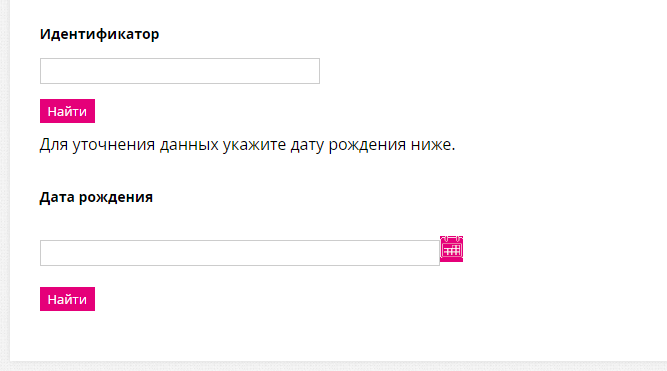
Task: Focus the Дата рождения input field
Action: pyautogui.click(x=240, y=253)
